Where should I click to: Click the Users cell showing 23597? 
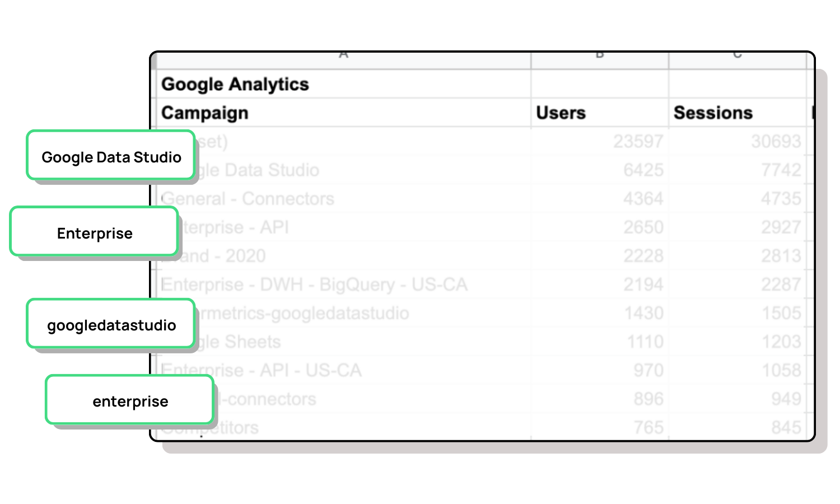click(638, 141)
